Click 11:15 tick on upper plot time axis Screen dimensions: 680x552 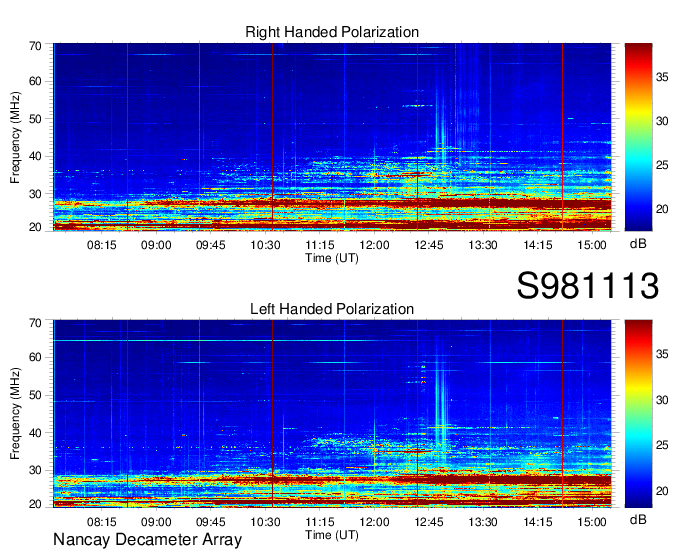tap(320, 245)
